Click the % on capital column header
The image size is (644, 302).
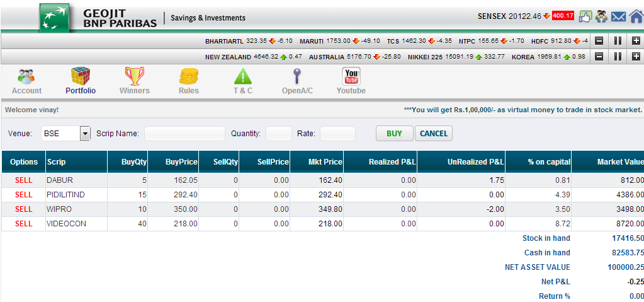tap(538, 161)
